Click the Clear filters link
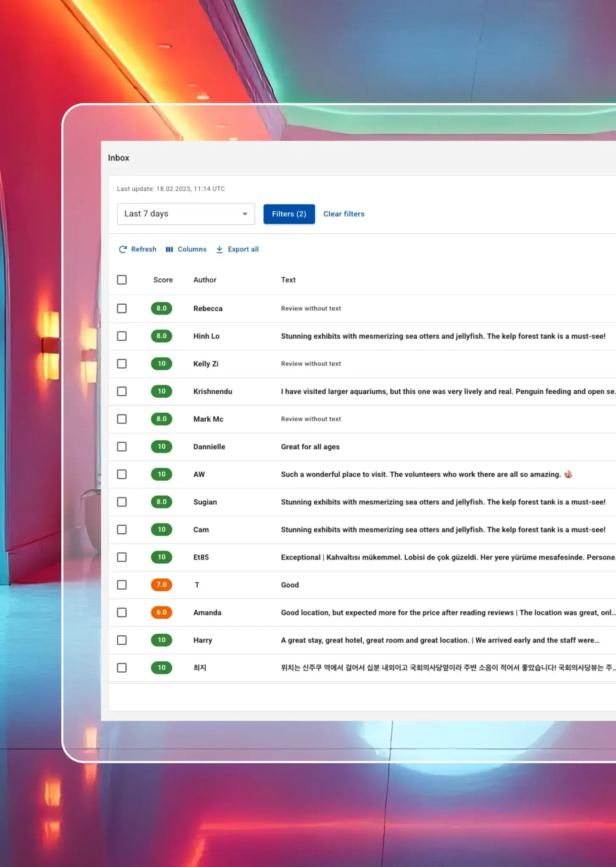616x867 pixels. [344, 214]
